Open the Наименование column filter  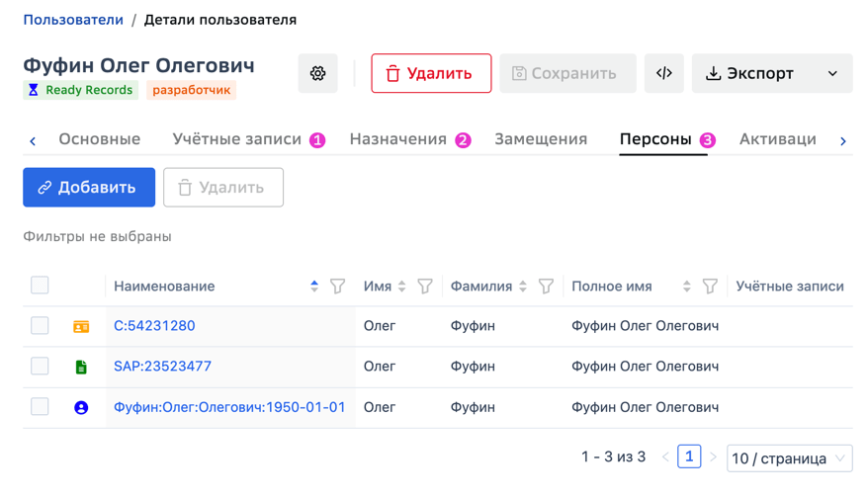click(x=338, y=287)
